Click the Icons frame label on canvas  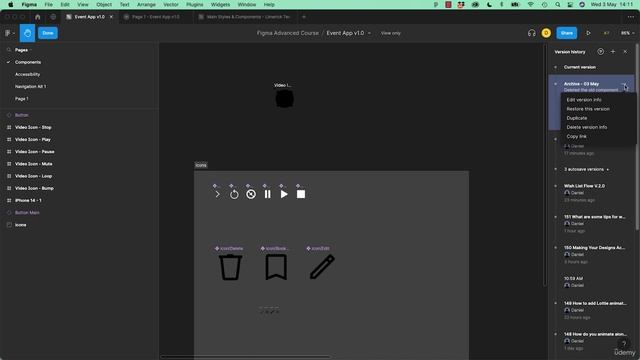tap(201, 165)
